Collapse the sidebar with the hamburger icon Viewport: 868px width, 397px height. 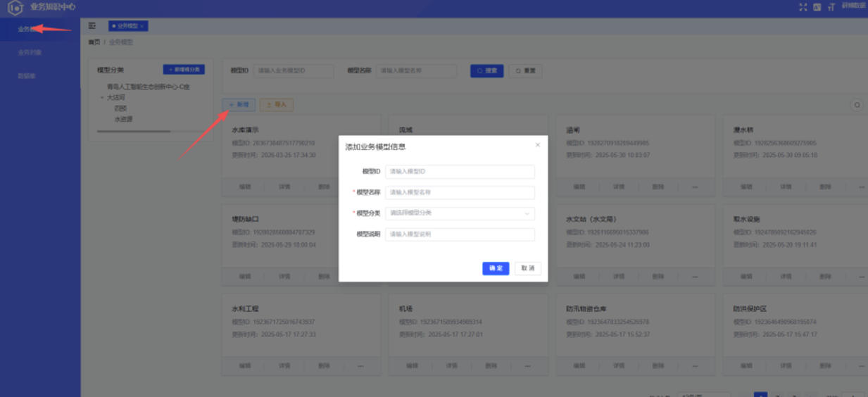point(92,25)
